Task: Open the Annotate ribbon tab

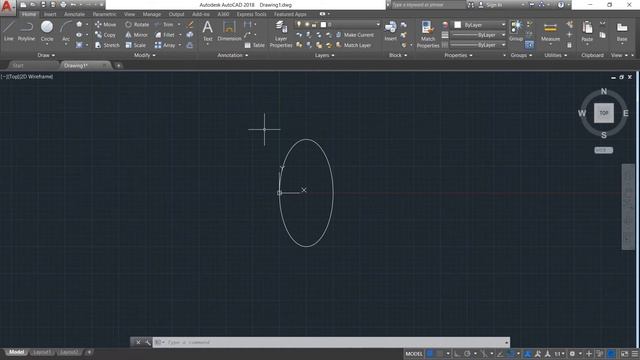Action: pos(74,14)
